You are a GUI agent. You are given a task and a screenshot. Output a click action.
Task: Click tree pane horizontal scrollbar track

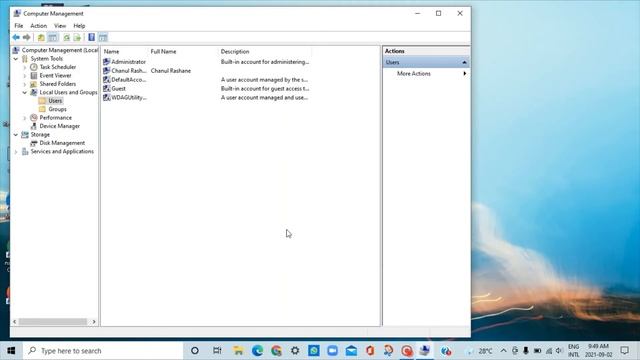pos(53,322)
